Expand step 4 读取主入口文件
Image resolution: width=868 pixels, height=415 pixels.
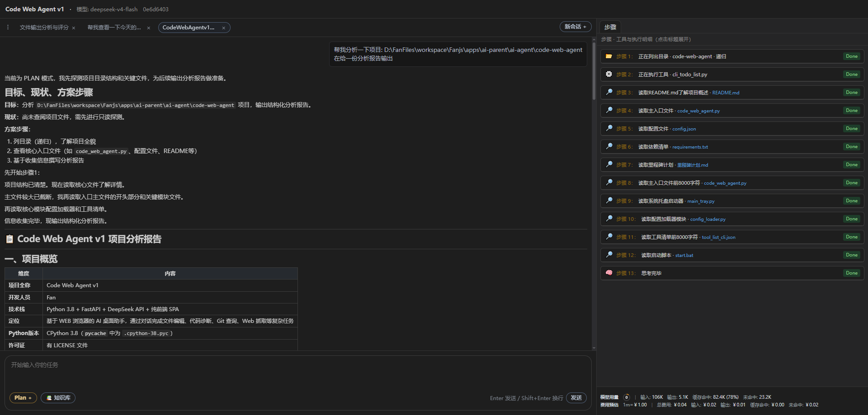[656, 111]
